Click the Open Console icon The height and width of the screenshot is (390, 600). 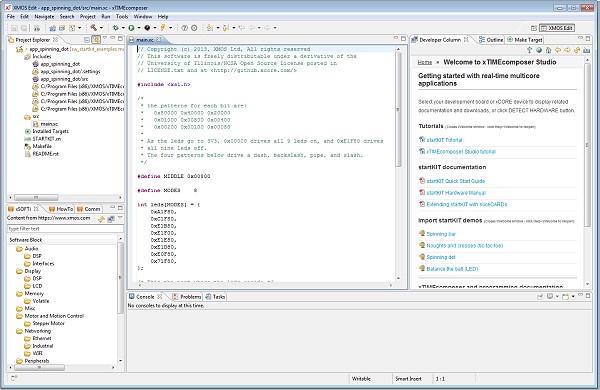pos(565,297)
